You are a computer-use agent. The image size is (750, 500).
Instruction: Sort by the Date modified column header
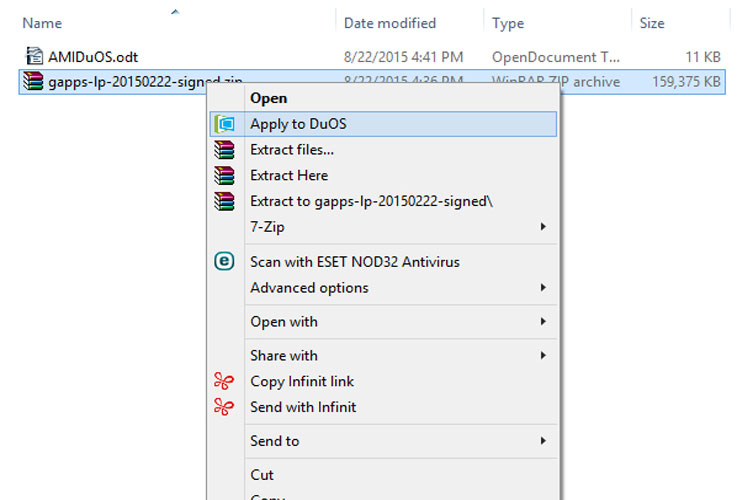[390, 23]
